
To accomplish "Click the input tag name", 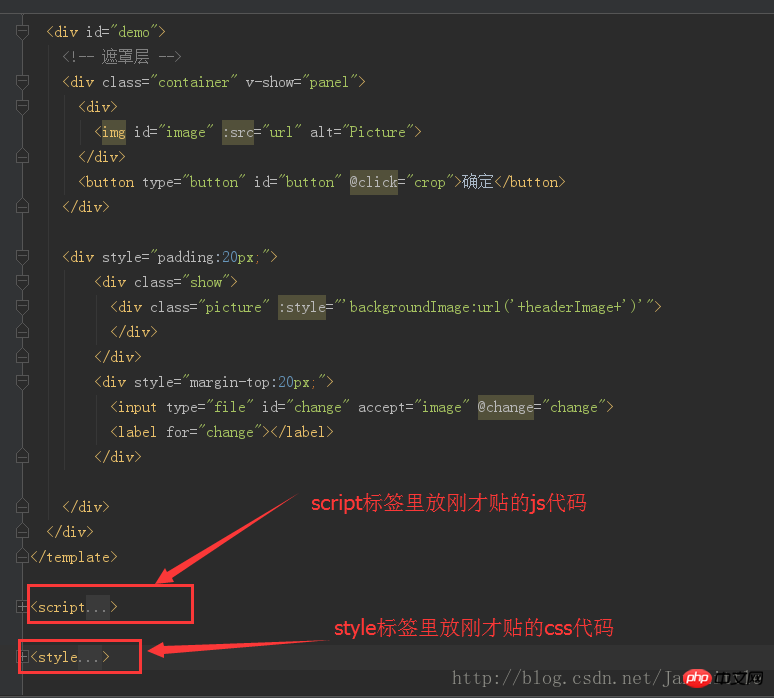I will point(138,407).
